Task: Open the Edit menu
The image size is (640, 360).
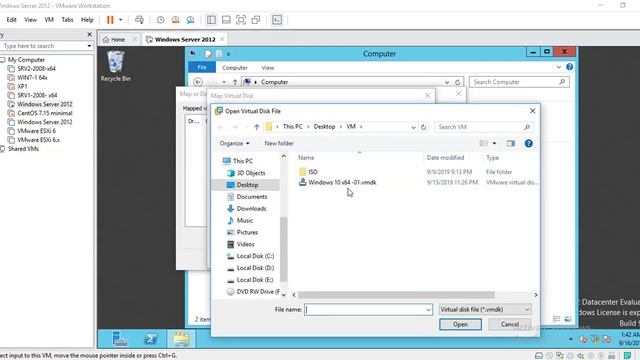Action: coord(11,20)
